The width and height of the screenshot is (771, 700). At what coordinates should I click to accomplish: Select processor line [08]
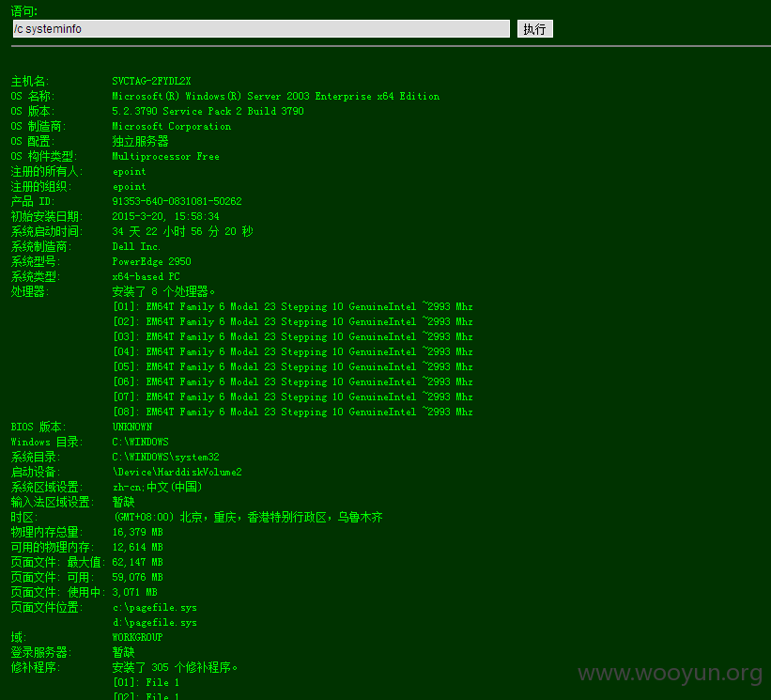tap(293, 412)
